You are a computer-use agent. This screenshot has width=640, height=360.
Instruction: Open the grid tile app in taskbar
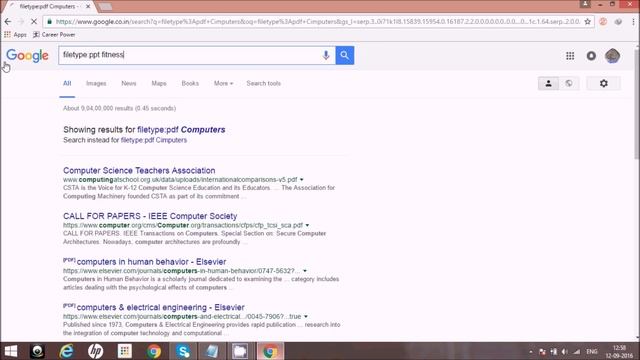pos(124,351)
